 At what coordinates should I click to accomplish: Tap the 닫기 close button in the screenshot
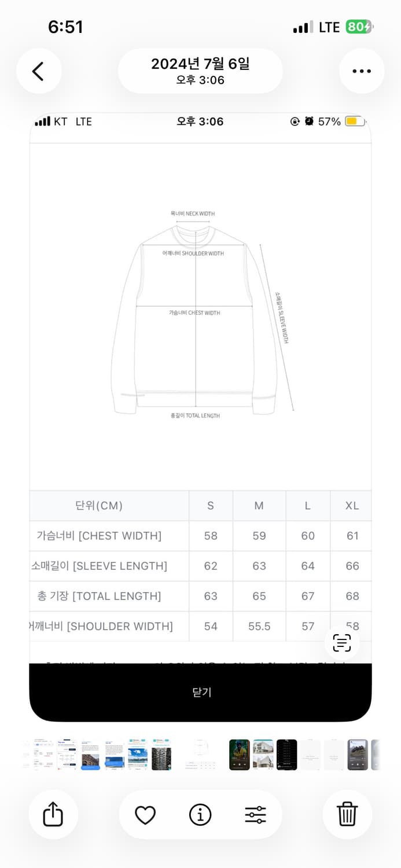click(200, 692)
